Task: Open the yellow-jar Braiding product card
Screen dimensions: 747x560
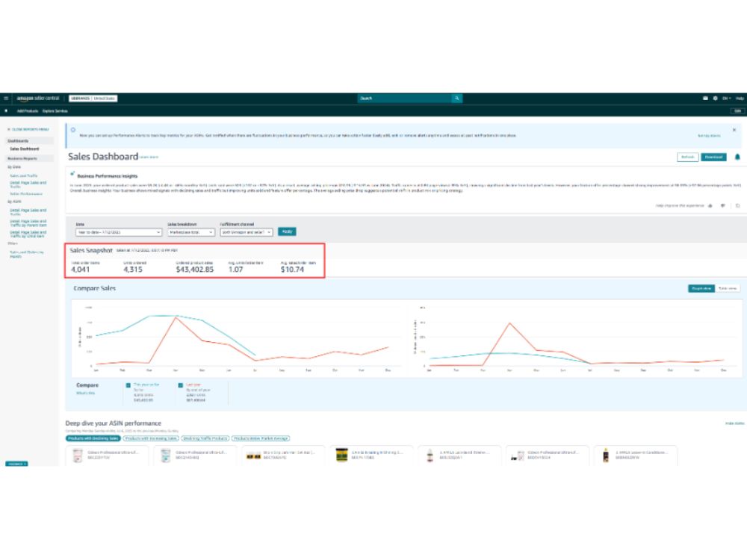Action: [x=371, y=455]
